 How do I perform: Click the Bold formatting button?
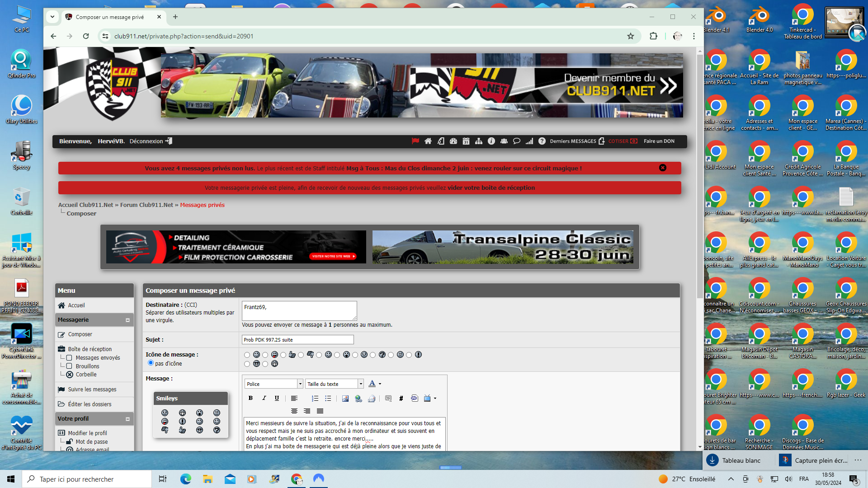pos(250,398)
